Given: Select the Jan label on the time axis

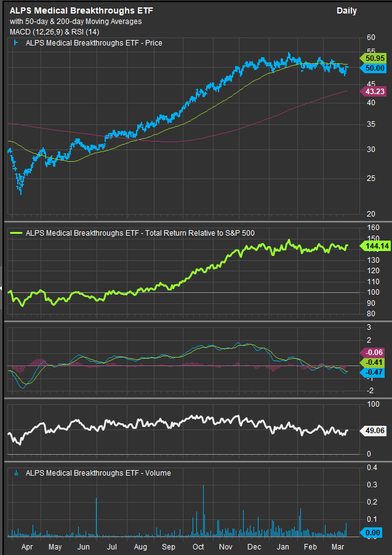Looking at the screenshot, I should 282,546.
